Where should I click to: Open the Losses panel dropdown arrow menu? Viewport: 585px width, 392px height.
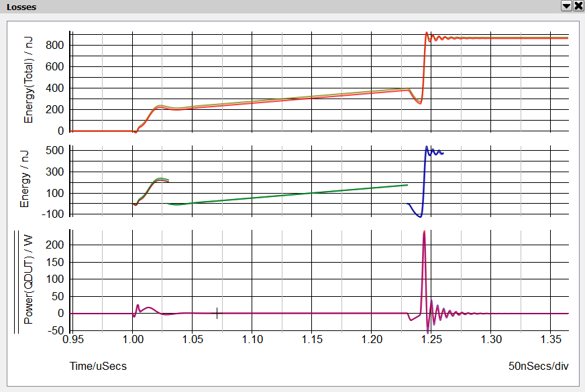[566, 6]
